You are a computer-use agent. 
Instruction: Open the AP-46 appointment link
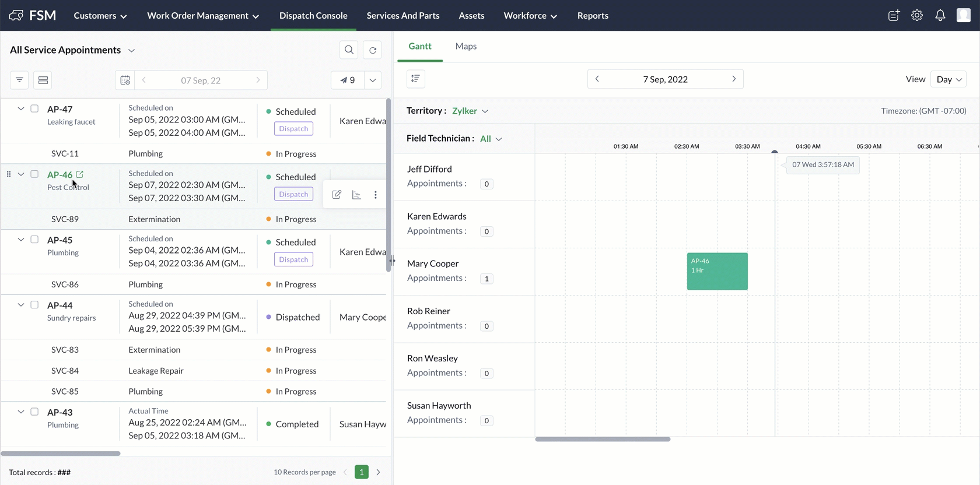[x=60, y=175]
